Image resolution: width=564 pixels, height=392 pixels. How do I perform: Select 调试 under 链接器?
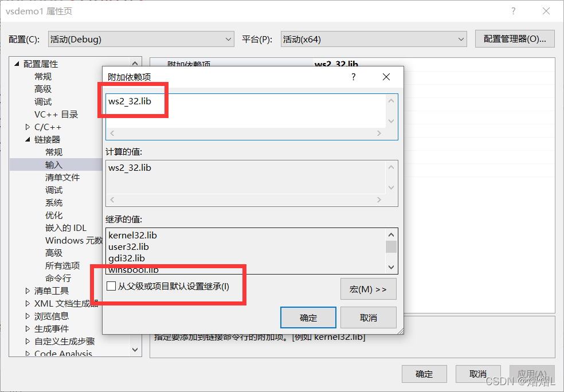(54, 190)
